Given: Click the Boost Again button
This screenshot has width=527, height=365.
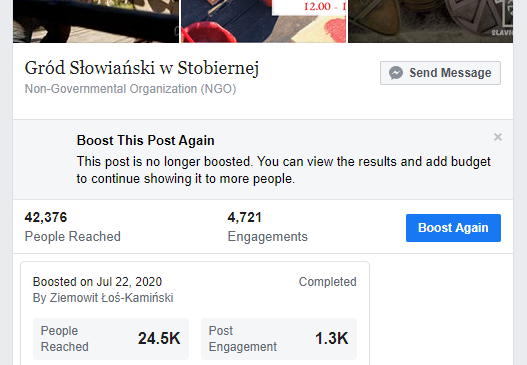Looking at the screenshot, I should pos(453,228).
